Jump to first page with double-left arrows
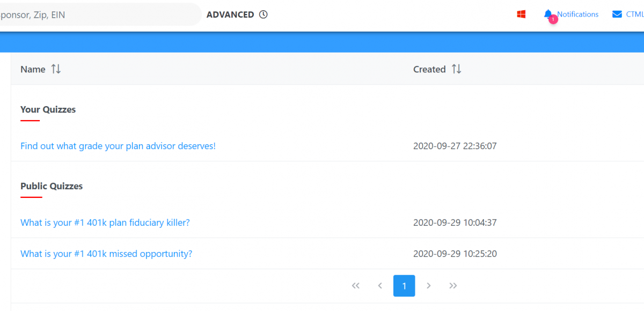 pos(355,286)
